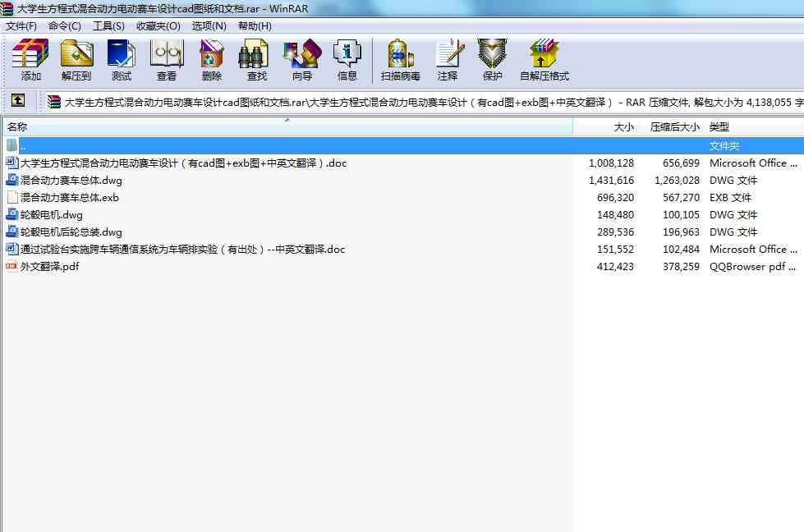Sort by 大小 column header

623,127
